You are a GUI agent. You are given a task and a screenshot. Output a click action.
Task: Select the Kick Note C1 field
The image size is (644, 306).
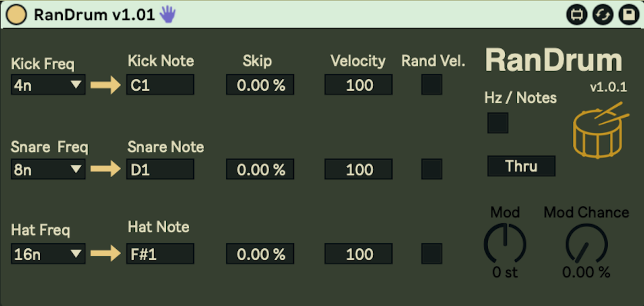pos(160,85)
